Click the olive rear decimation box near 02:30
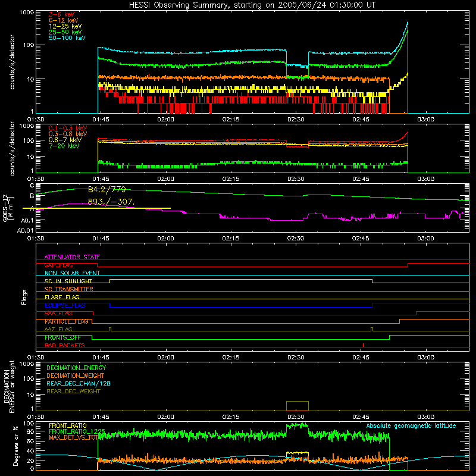 click(297, 406)
